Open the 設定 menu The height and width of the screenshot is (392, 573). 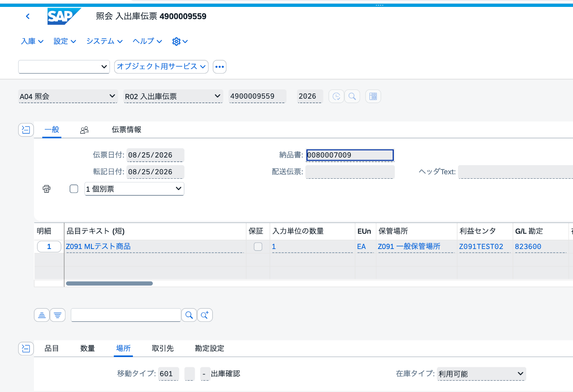point(65,41)
